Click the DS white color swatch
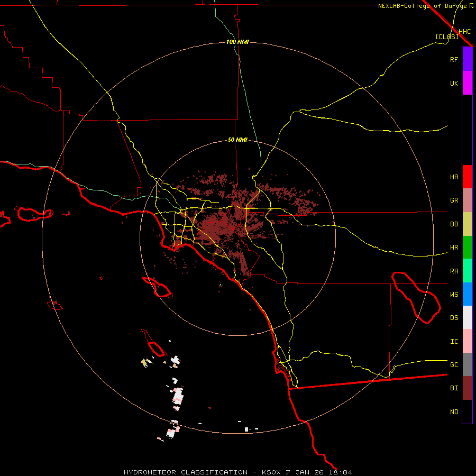476x476 pixels. click(x=467, y=317)
